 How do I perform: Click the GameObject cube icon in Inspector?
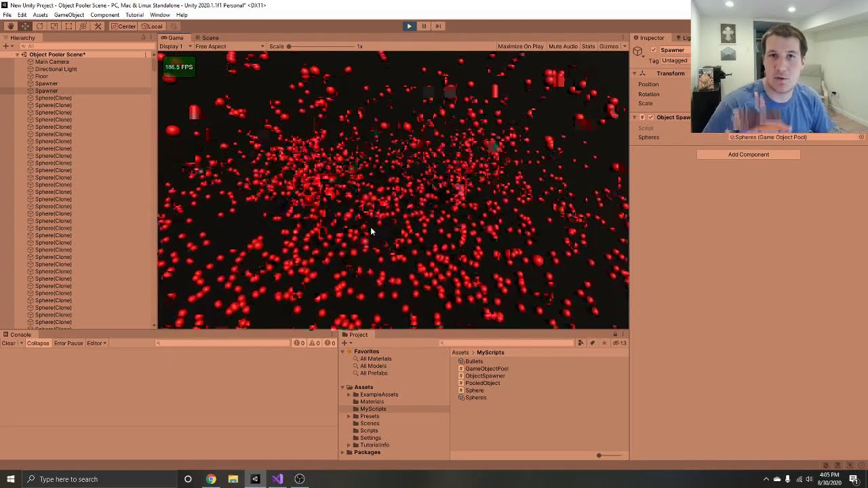(638, 52)
